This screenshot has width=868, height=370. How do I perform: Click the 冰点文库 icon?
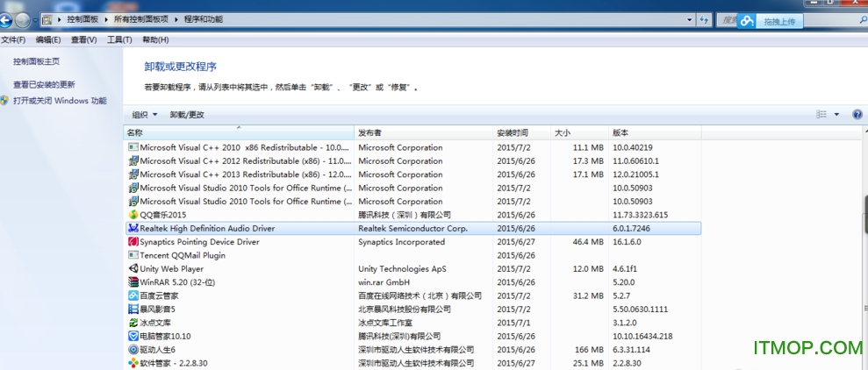coord(133,323)
